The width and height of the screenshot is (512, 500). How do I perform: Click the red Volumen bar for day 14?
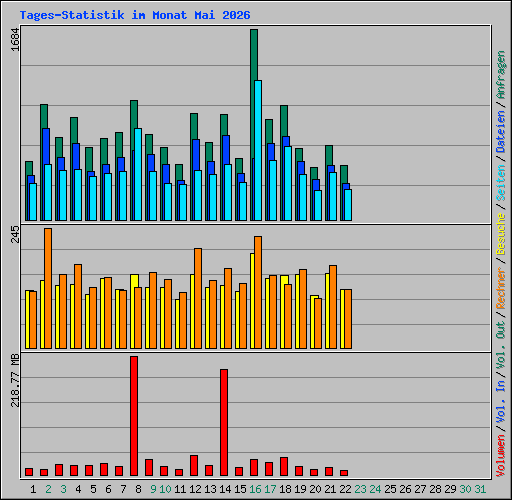[224, 422]
